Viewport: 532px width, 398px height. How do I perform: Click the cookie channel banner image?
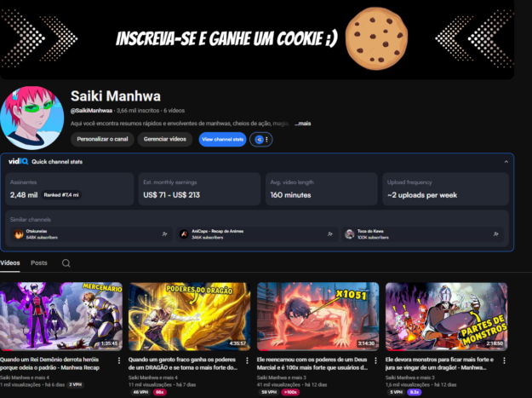click(x=257, y=39)
